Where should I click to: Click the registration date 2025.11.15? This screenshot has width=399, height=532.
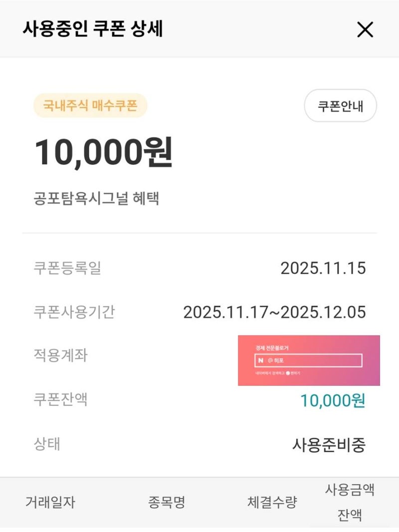[x=323, y=268]
